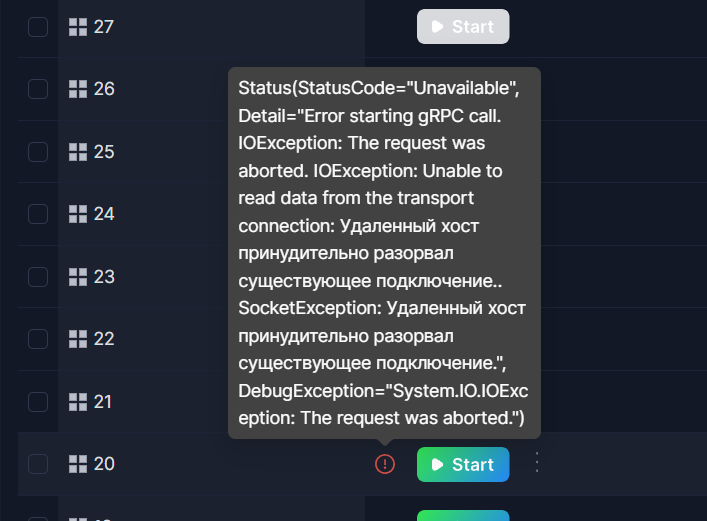The height and width of the screenshot is (521, 707).
Task: Toggle the checkbox for profile 22
Action: pos(38,339)
